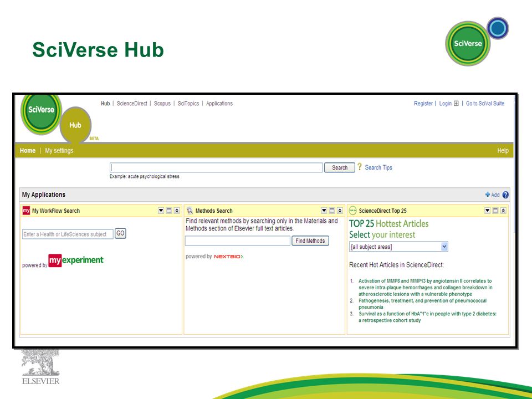The height and width of the screenshot is (399, 532).
Task: Expand the Login plus box icon
Action: [456, 104]
